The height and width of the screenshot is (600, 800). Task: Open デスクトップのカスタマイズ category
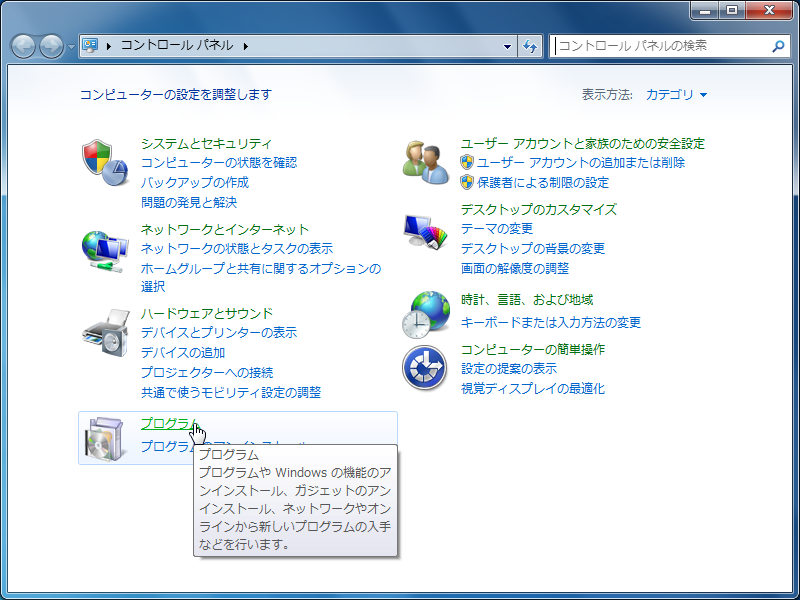pyautogui.click(x=539, y=210)
